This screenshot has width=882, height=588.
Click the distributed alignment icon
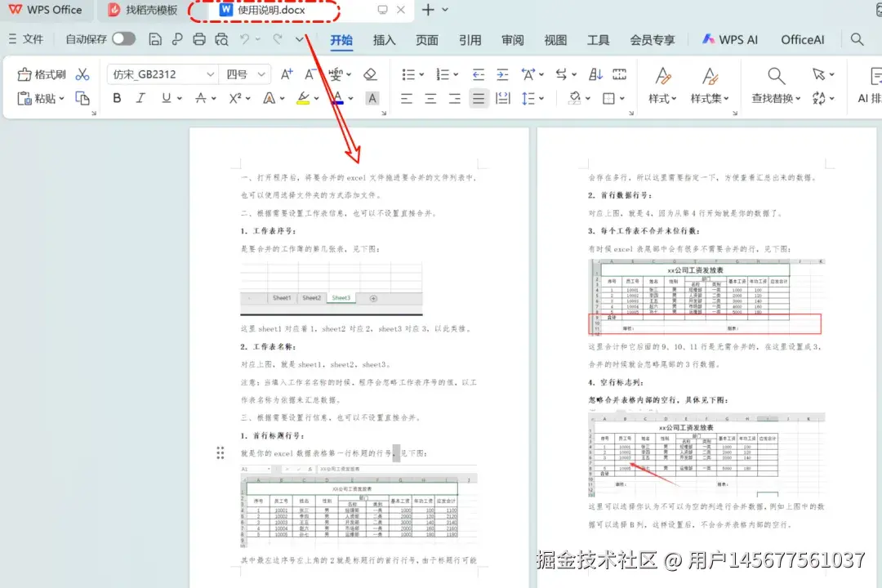click(503, 99)
